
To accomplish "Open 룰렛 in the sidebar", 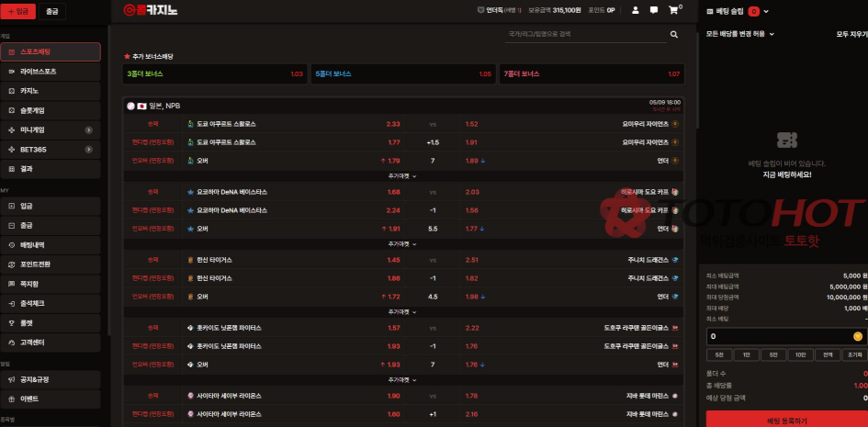I will (51, 322).
